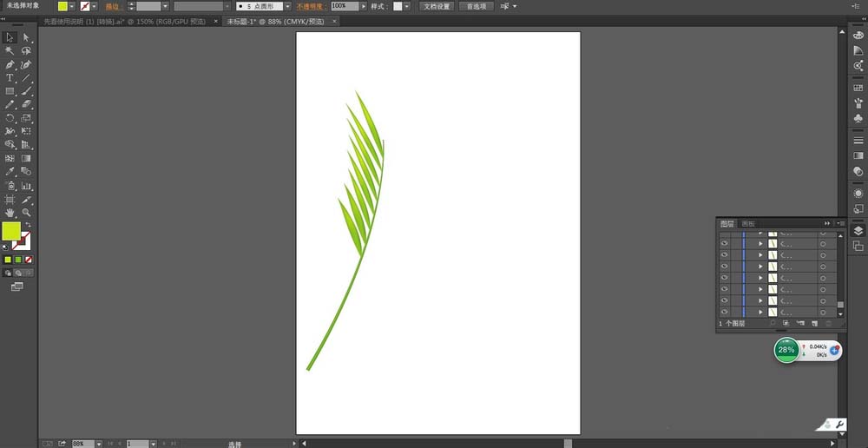Select the Paintbrush tool
The width and height of the screenshot is (868, 448).
point(26,91)
